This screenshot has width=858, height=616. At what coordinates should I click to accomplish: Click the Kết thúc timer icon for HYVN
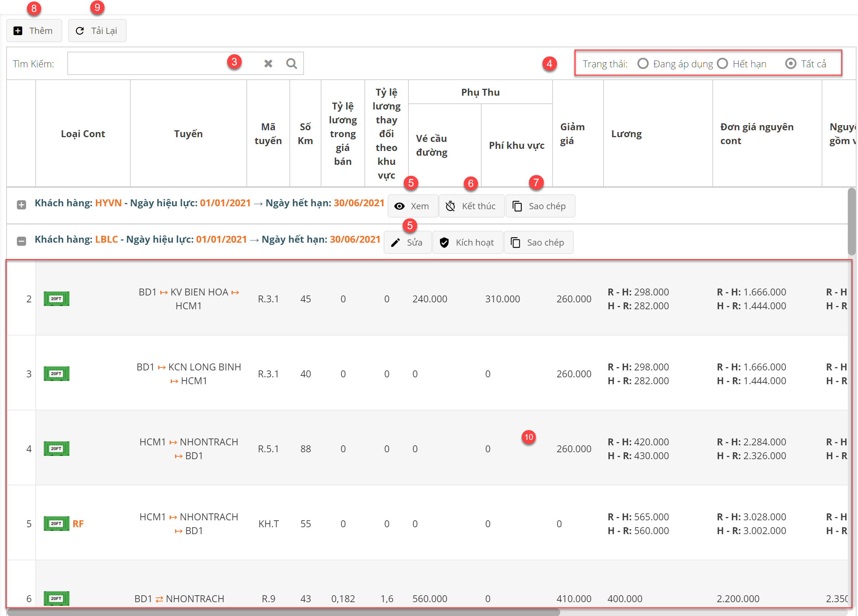point(450,206)
